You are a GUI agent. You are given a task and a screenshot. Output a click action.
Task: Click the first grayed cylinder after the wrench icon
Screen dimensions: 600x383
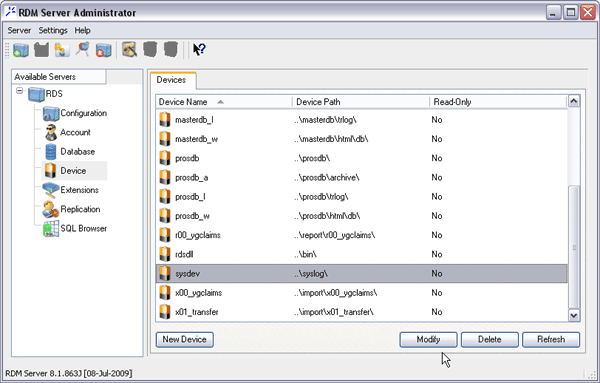point(150,50)
